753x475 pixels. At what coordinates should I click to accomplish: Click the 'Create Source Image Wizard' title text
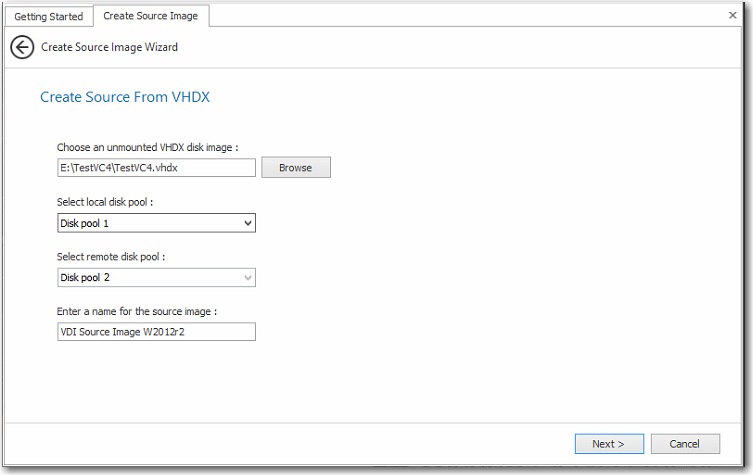point(109,47)
